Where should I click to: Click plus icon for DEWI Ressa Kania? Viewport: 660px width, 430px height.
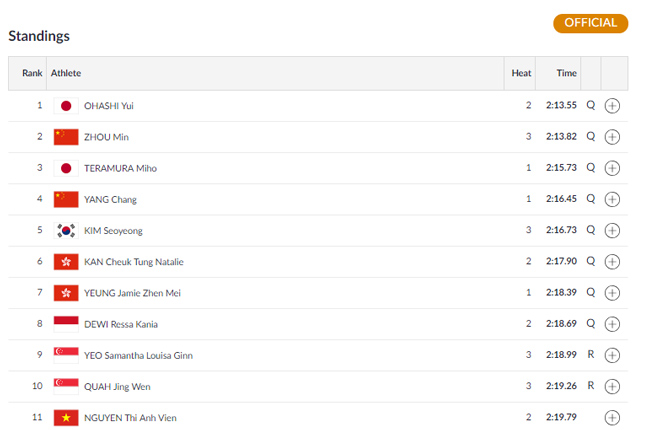[x=613, y=324]
